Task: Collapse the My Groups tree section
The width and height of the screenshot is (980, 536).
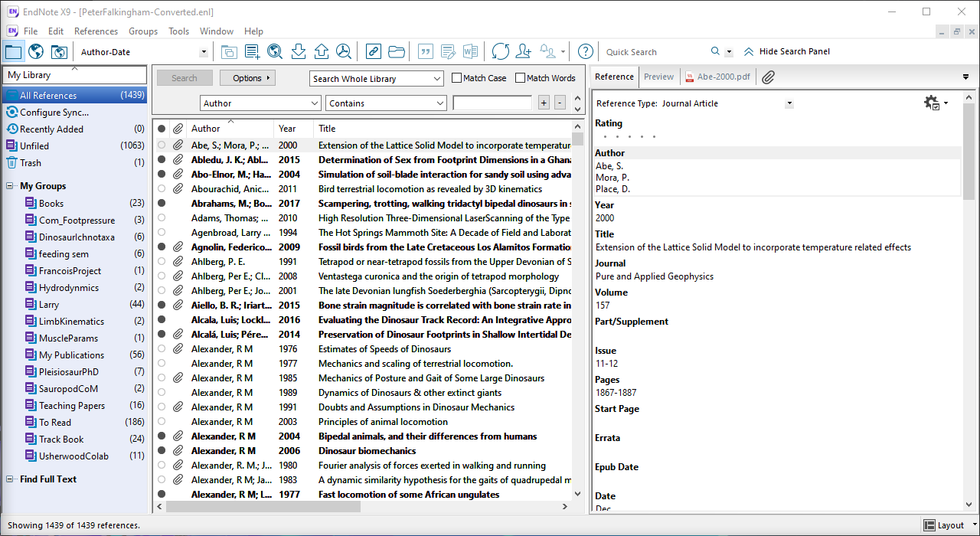Action: pos(9,186)
